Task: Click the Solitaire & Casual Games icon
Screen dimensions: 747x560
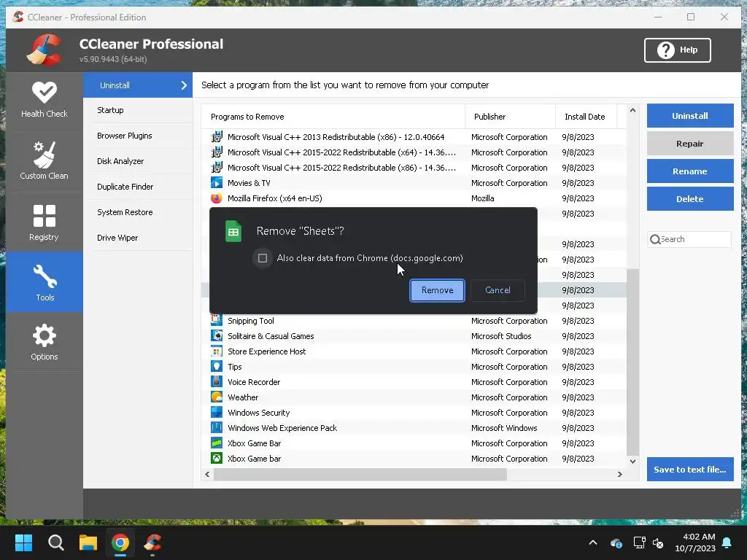Action: (217, 336)
